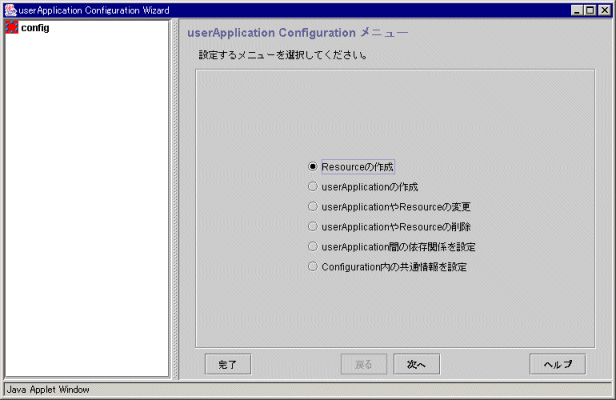616x400 pixels.
Task: Click the 設定するメニューを選択してください instruction text
Action: pos(282,55)
